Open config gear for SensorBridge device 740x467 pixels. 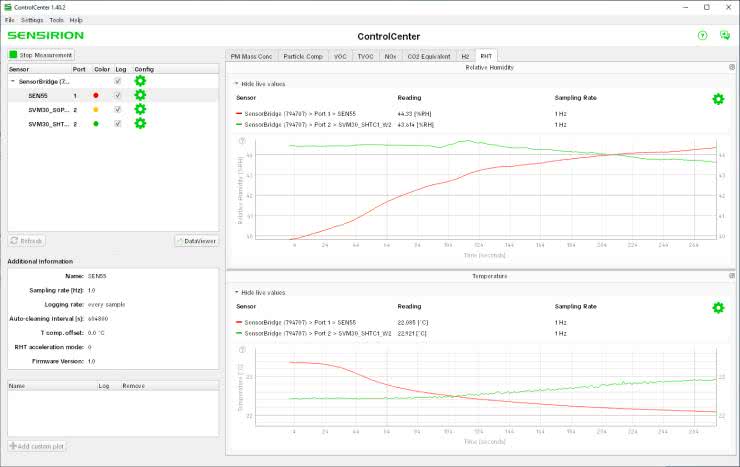140,81
